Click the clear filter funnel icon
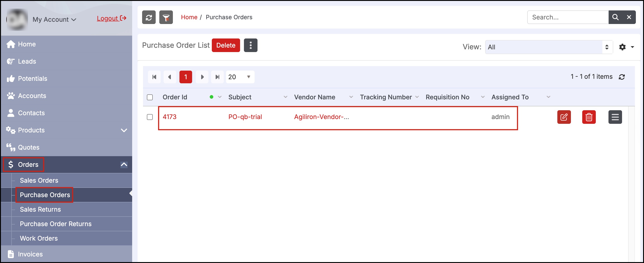The image size is (644, 263). [166, 17]
